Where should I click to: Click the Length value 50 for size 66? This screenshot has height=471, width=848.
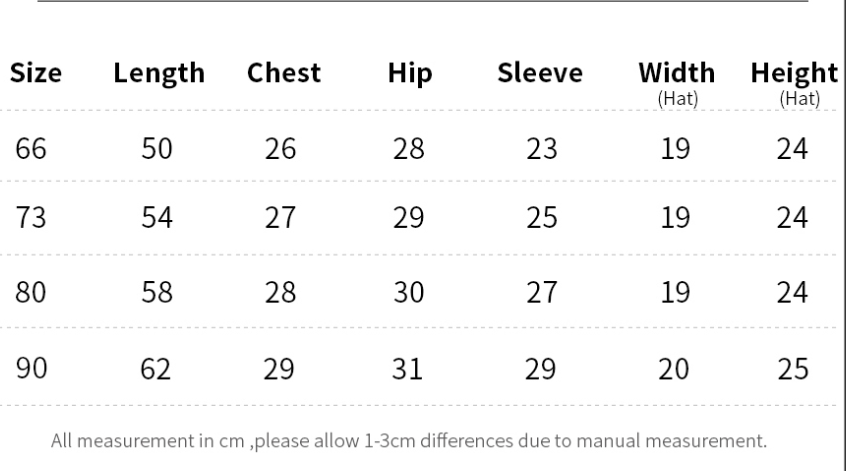point(158,151)
